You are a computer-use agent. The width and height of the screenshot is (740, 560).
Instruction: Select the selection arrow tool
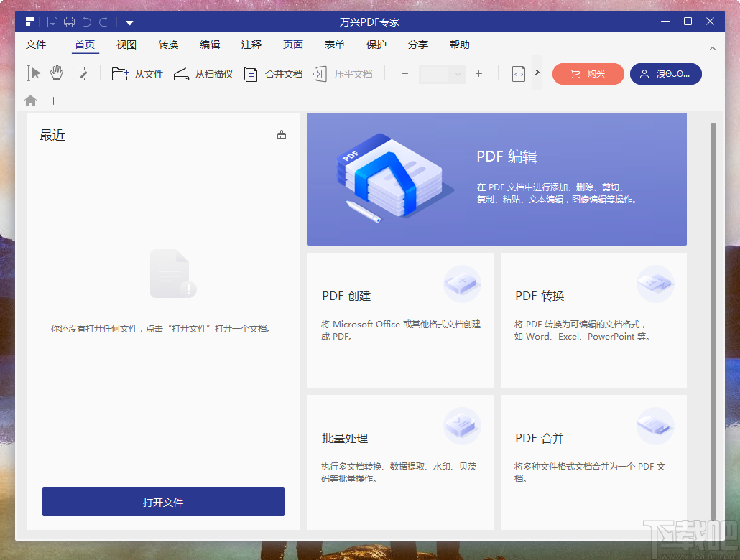pyautogui.click(x=32, y=73)
